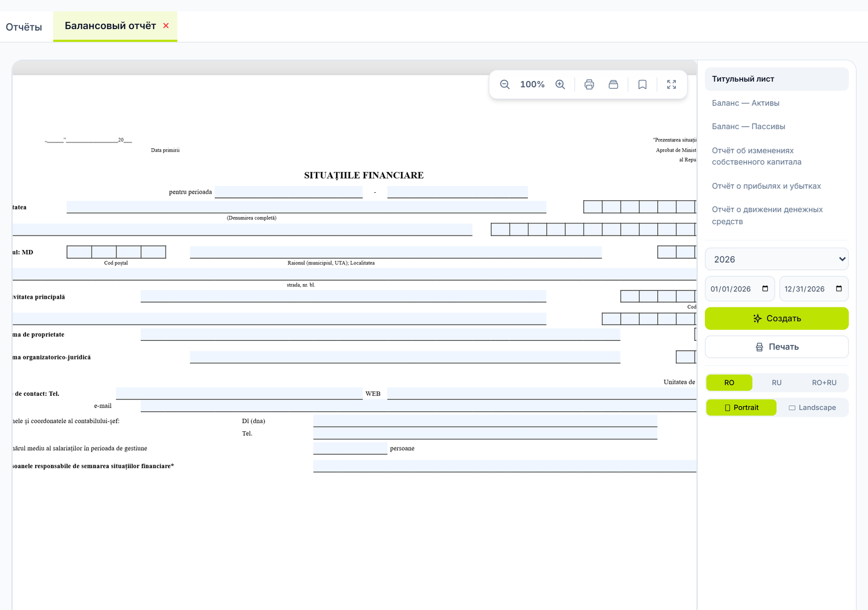
Task: Select the RO+RU language option
Action: [824, 383]
